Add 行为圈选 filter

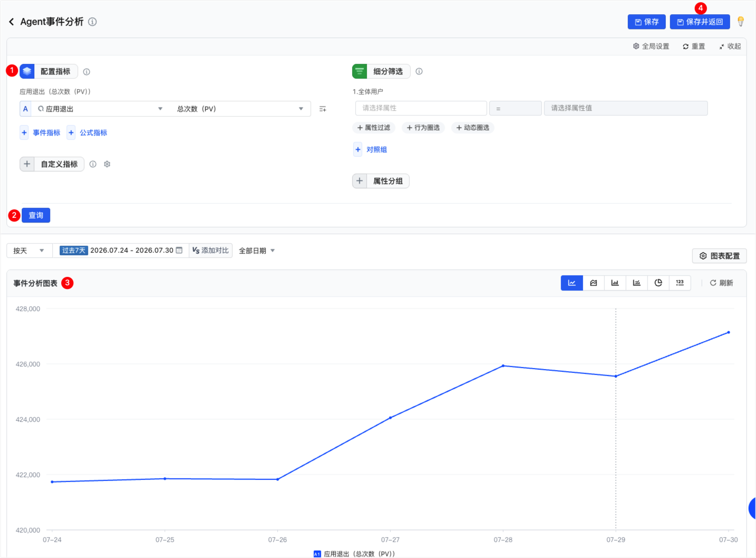click(423, 128)
